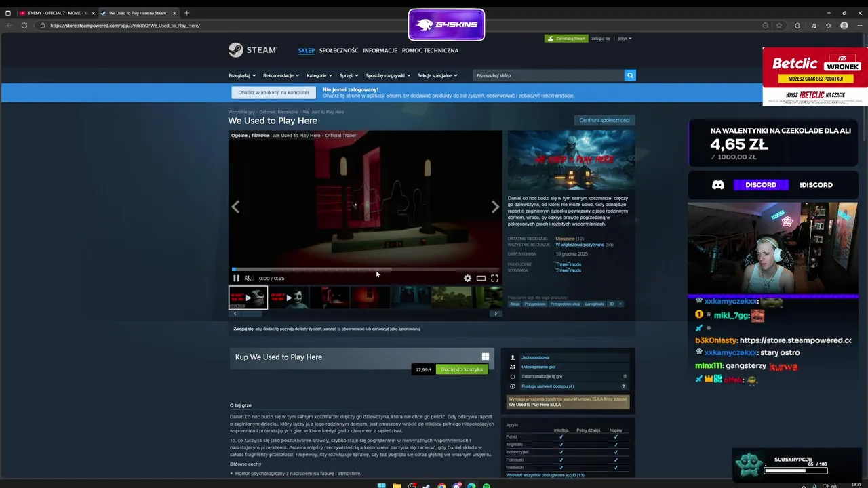Image resolution: width=868 pixels, height=488 pixels.
Task: Expand the Przeglądaj dropdown
Action: coord(242,75)
